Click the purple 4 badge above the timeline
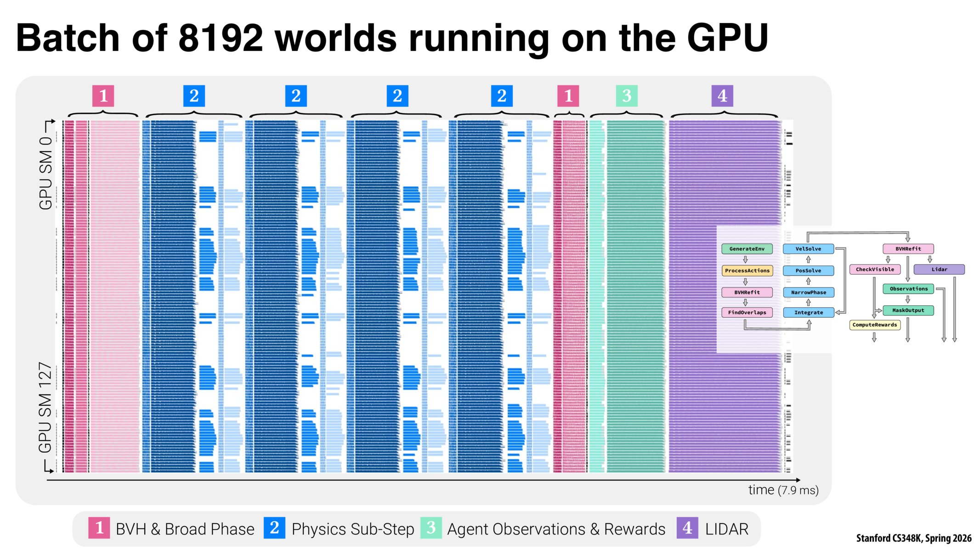Viewport: 980px width, 551px height. tap(722, 96)
